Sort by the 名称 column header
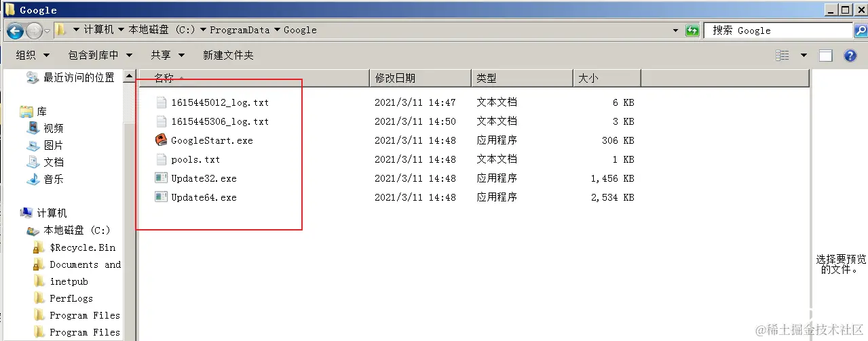This screenshot has height=341, width=868. (x=254, y=78)
